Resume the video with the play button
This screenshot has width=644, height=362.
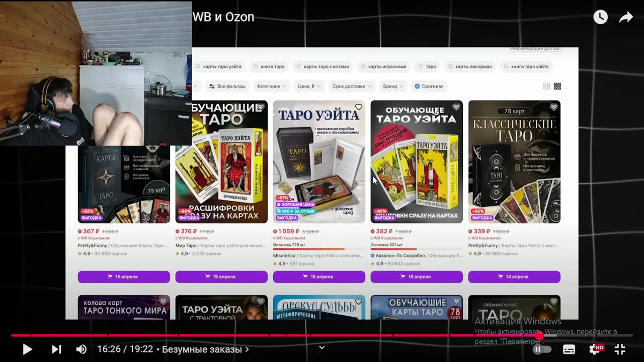click(x=27, y=349)
